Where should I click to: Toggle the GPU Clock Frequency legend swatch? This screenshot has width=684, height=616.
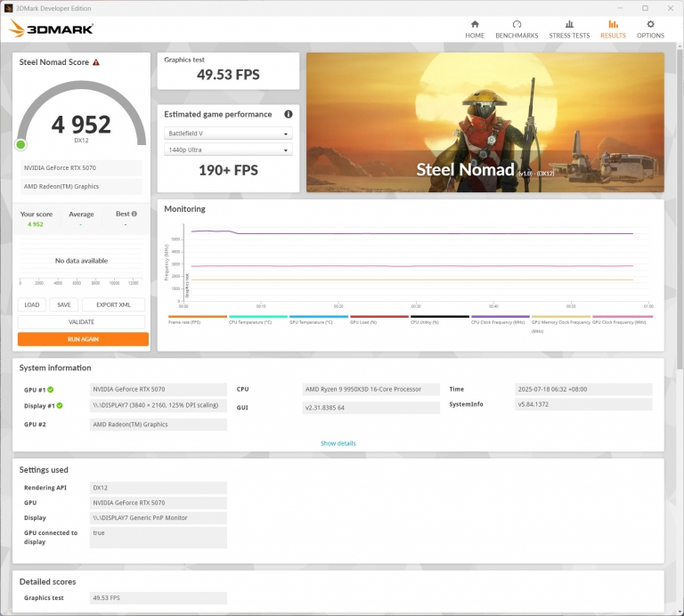pos(623,317)
